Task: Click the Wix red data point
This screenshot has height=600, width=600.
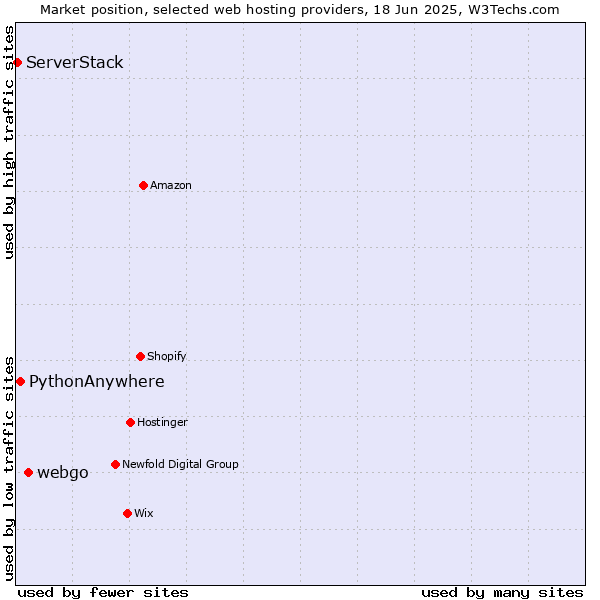Action: (x=128, y=514)
